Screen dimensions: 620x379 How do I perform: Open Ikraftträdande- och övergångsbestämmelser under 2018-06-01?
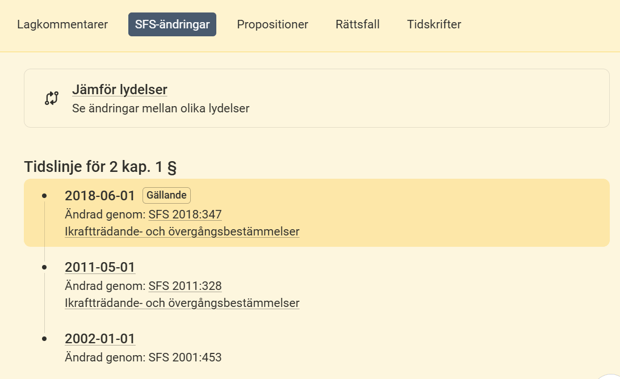182,231
